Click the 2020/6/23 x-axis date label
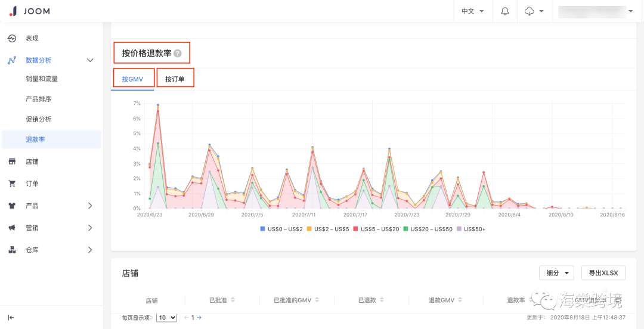The height and width of the screenshot is (329, 644). [x=150, y=215]
